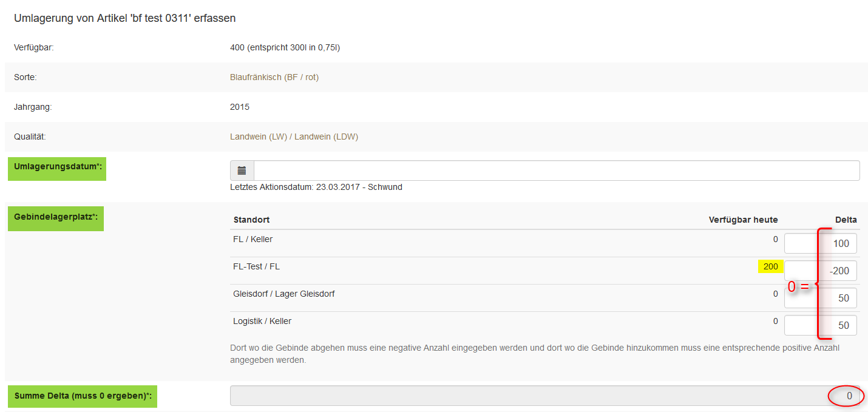This screenshot has height=412, width=868.
Task: Focus the Delta field for FL / Keller
Action: 820,244
